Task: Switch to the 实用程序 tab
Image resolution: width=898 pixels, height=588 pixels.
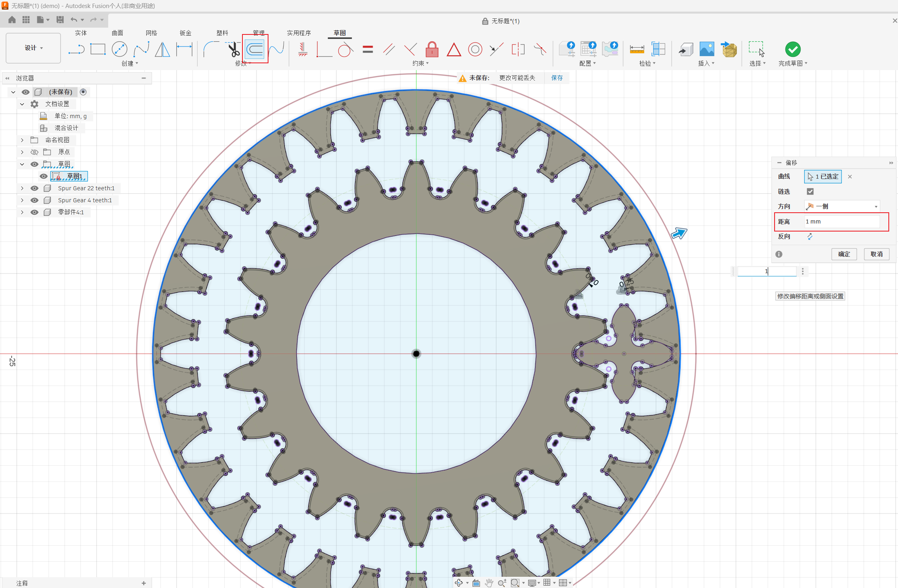Action: 299,33
